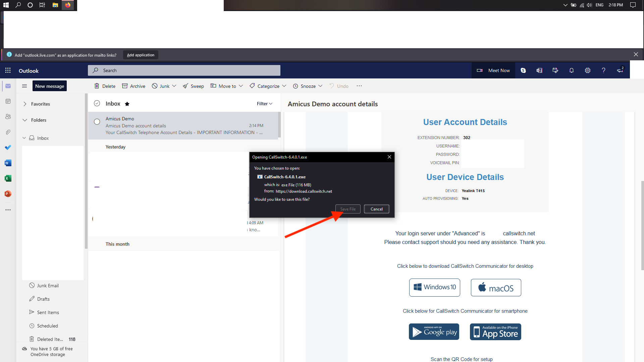Download CallSwitch for Windows 10

coord(435,287)
